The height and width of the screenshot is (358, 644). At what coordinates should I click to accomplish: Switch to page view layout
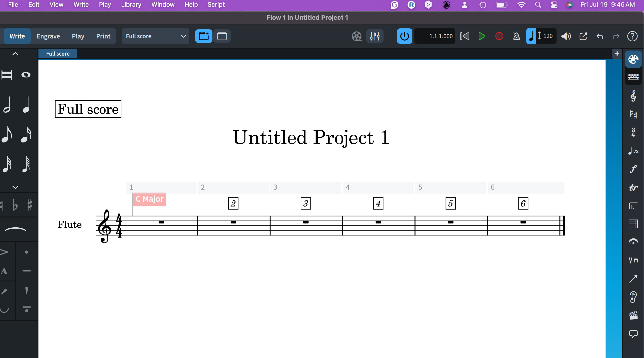(x=222, y=36)
